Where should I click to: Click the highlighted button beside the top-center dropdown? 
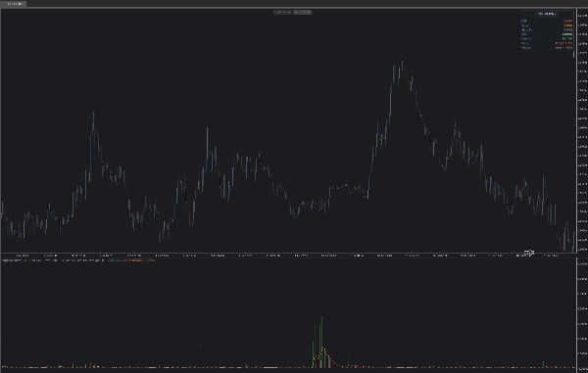coord(302,13)
